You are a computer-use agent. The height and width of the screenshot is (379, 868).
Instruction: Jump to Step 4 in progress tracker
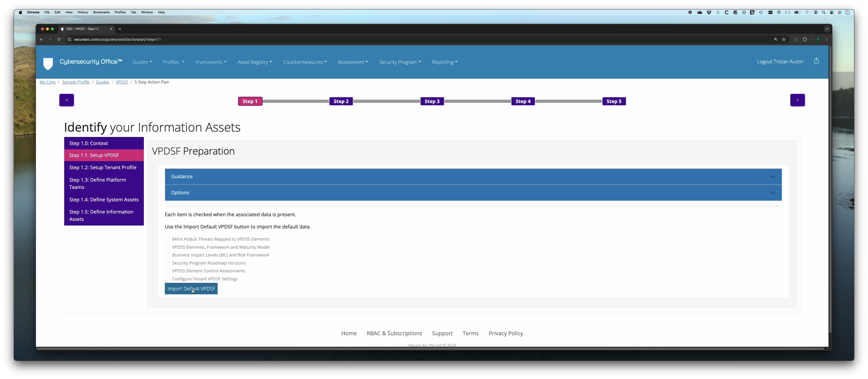(x=523, y=101)
